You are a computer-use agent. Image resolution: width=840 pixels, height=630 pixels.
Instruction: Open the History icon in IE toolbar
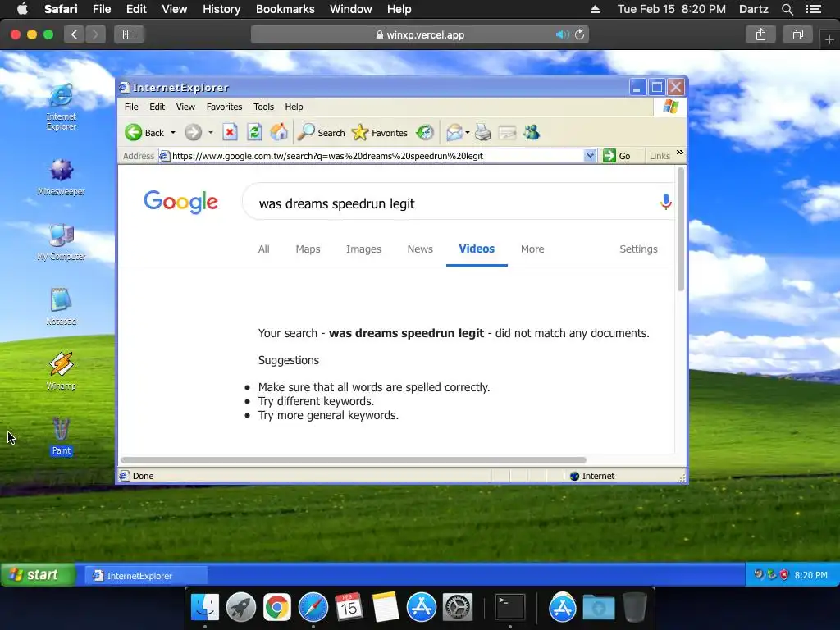pos(424,132)
